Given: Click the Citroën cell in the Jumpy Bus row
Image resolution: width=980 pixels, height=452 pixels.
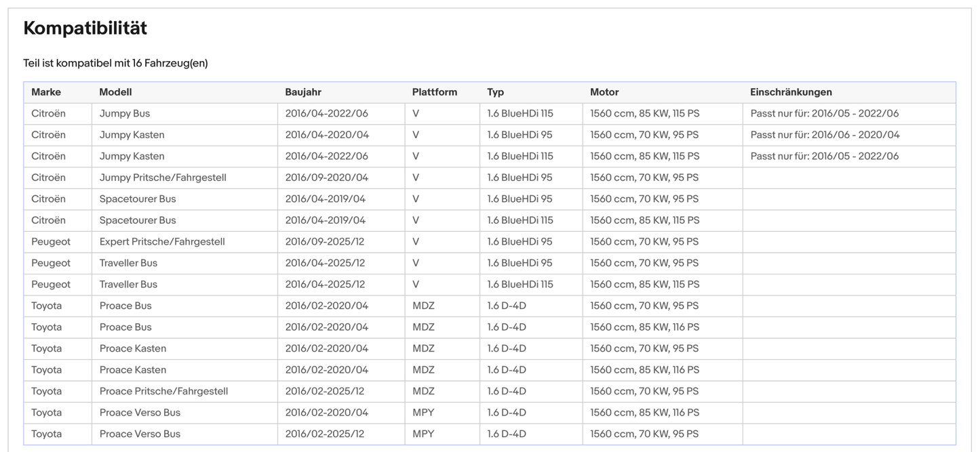Looking at the screenshot, I should point(48,114).
